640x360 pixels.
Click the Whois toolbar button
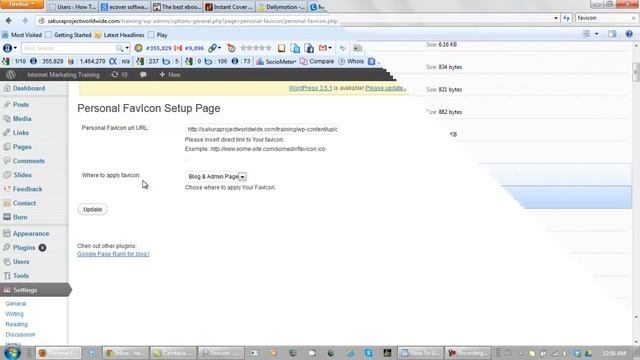(x=351, y=62)
